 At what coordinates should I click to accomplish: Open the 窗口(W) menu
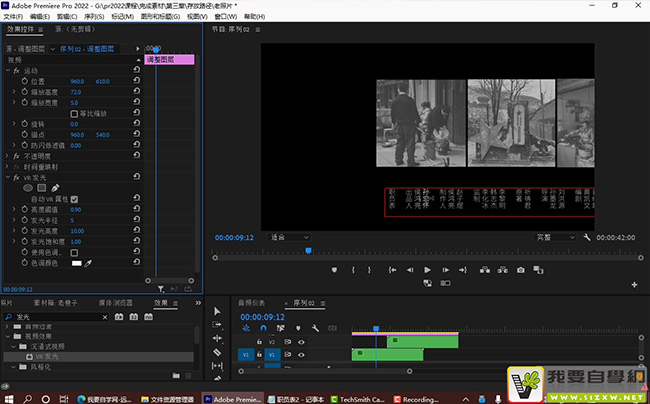[226, 17]
